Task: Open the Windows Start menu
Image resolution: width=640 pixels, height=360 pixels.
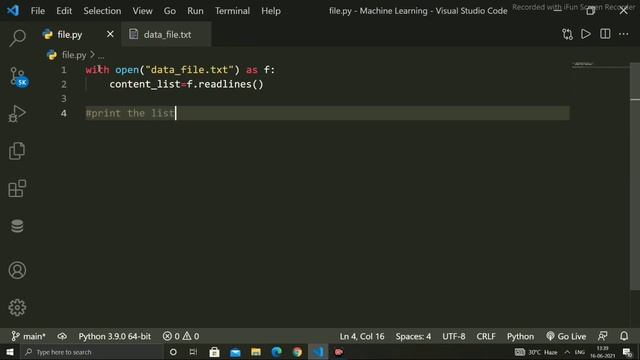Action: pyautogui.click(x=10, y=352)
